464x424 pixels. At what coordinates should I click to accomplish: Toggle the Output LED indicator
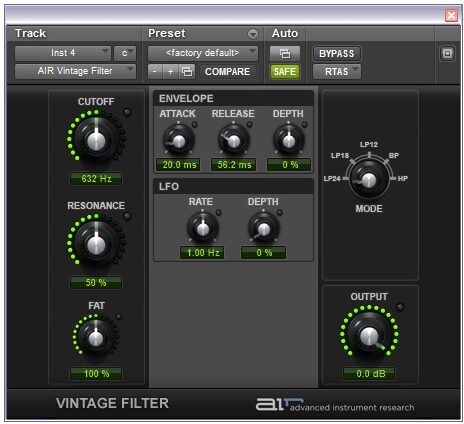click(x=400, y=307)
